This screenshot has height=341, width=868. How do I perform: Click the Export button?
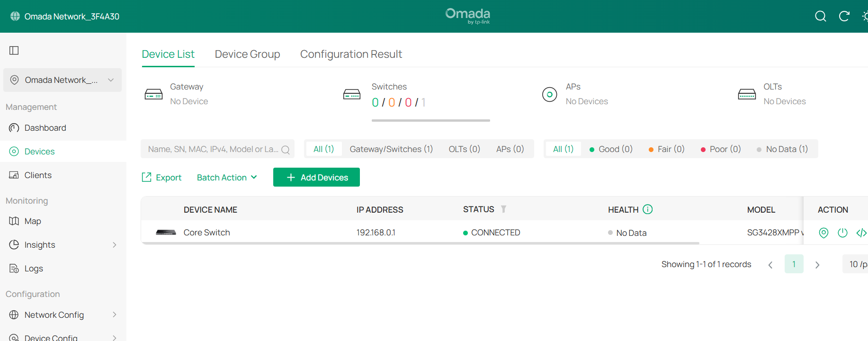pyautogui.click(x=161, y=178)
